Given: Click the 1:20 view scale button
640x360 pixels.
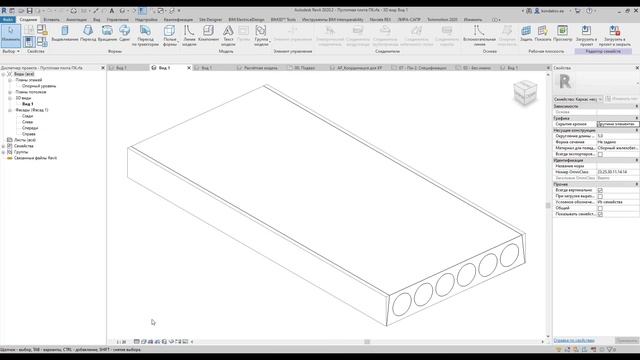Looking at the screenshot, I should pyautogui.click(x=121, y=342).
